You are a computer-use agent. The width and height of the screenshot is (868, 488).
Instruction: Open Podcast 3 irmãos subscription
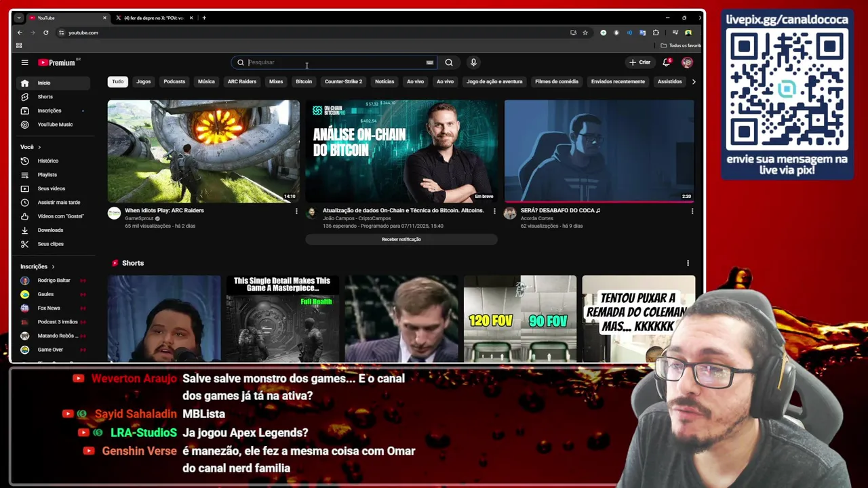54,322
